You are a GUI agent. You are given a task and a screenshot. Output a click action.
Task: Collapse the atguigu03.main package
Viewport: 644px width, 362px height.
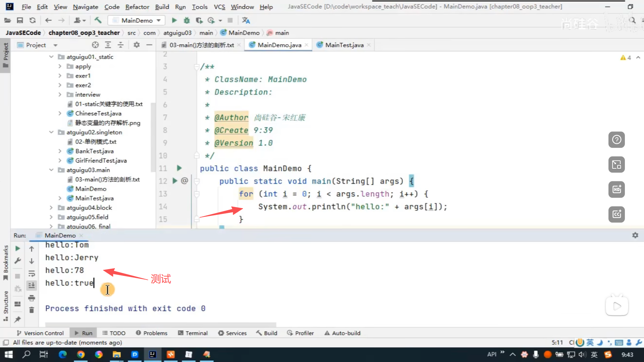[51, 170]
